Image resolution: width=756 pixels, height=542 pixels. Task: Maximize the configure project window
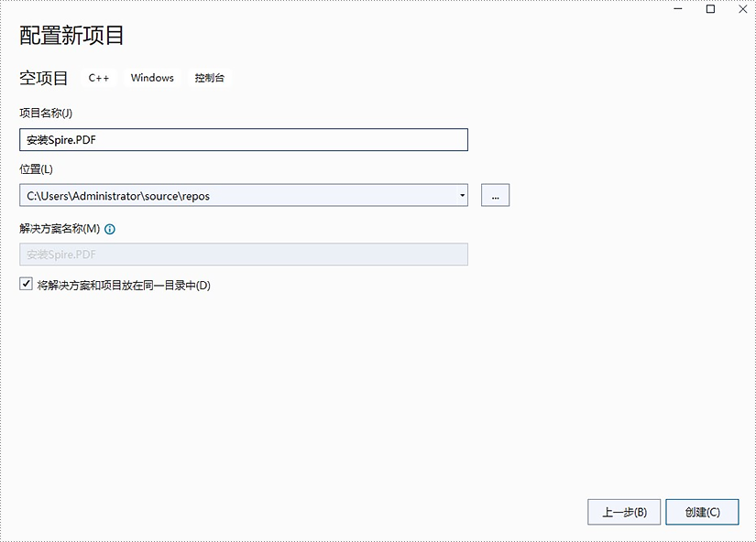click(710, 8)
